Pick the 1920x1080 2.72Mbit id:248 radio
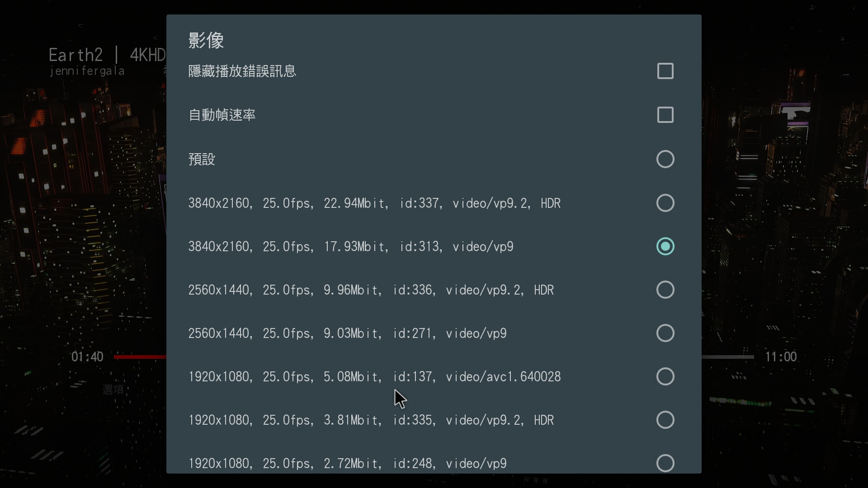The image size is (868, 488). (x=665, y=463)
